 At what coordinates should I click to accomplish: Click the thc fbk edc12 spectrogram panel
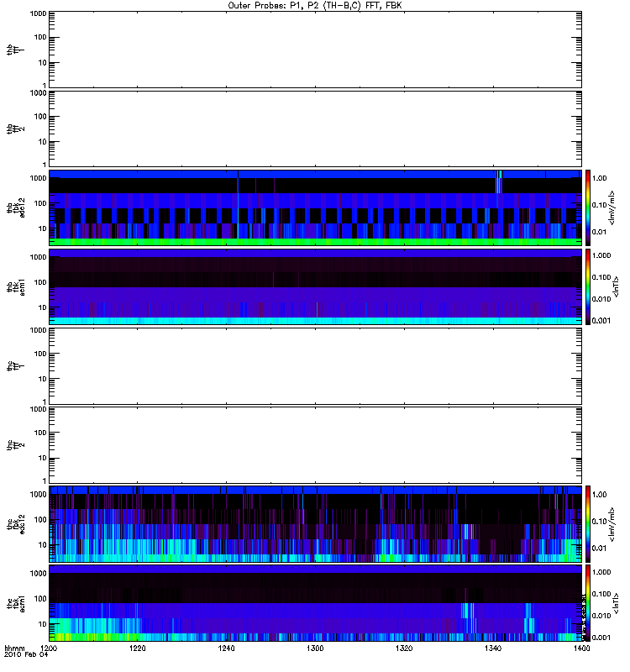click(x=316, y=523)
